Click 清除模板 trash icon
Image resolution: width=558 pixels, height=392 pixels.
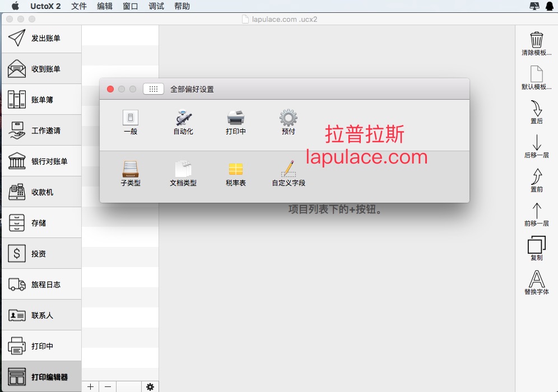536,40
